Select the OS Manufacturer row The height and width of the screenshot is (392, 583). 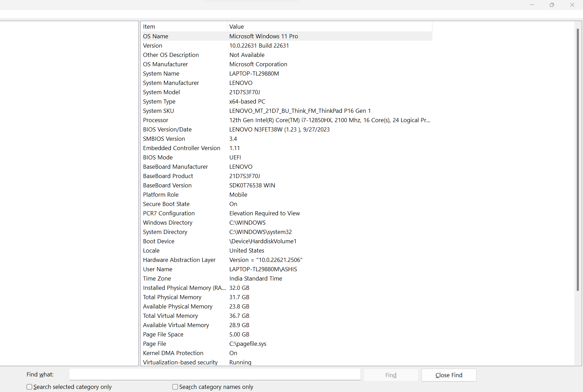coord(287,64)
